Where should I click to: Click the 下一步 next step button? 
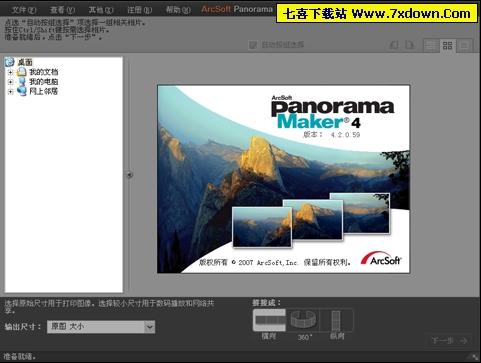pyautogui.click(x=449, y=340)
